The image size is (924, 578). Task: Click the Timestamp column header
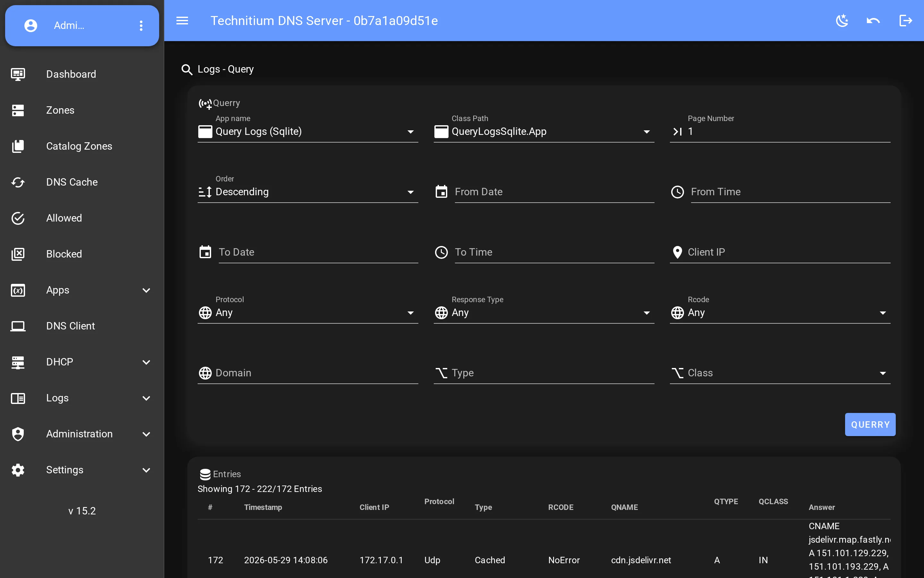click(x=263, y=507)
